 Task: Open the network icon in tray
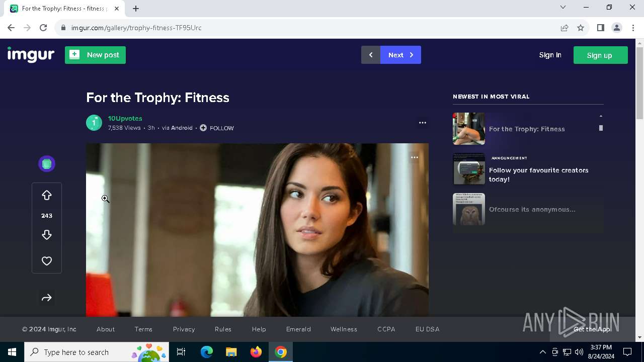[567, 352]
